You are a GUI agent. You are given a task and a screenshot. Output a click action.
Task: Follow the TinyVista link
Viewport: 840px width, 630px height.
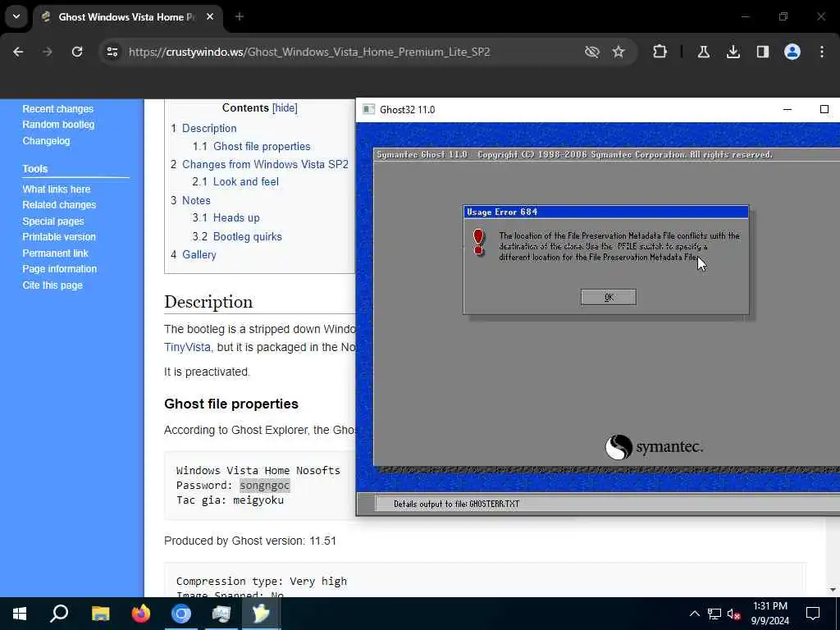188,347
